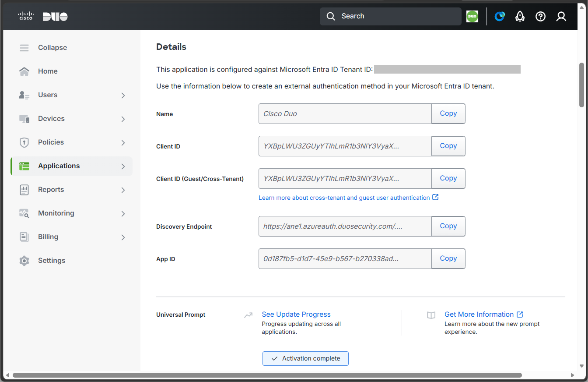
Task: Click the Monitoring sidebar icon
Action: coord(24,213)
